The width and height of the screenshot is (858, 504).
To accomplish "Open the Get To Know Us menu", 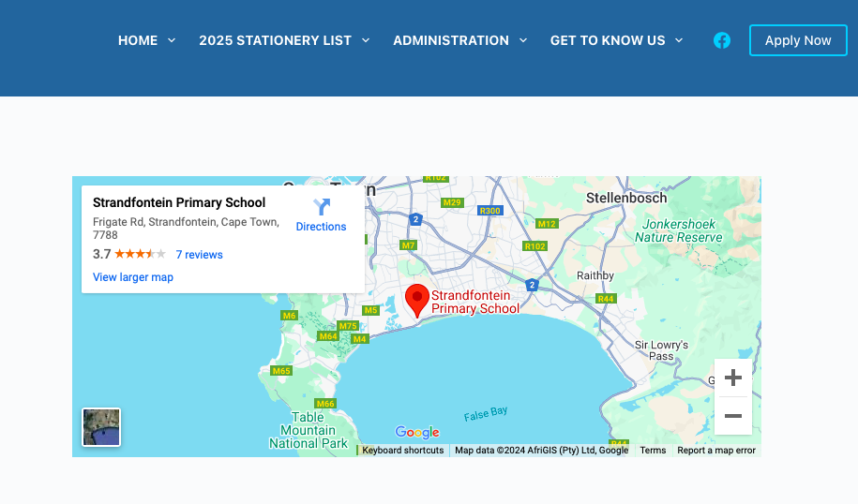I will 607,40.
